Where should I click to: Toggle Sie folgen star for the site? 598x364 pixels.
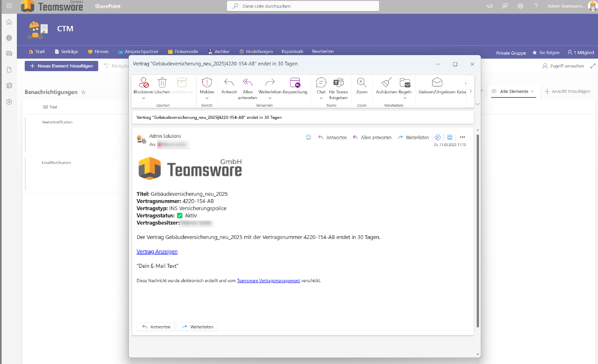pyautogui.click(x=535, y=53)
